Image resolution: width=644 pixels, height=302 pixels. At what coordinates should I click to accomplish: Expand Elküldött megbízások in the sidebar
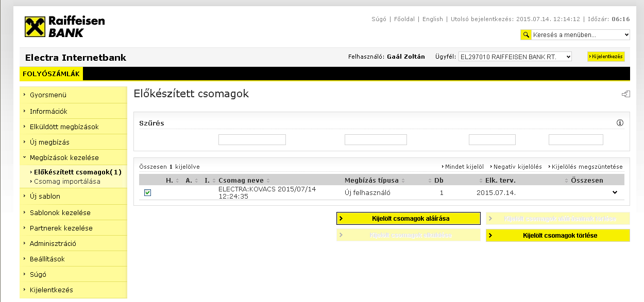point(73,127)
